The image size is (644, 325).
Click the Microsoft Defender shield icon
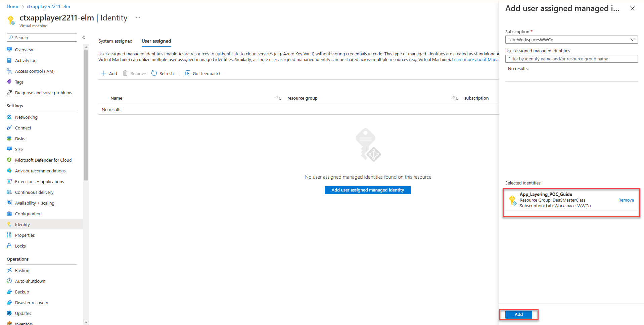[x=9, y=160]
